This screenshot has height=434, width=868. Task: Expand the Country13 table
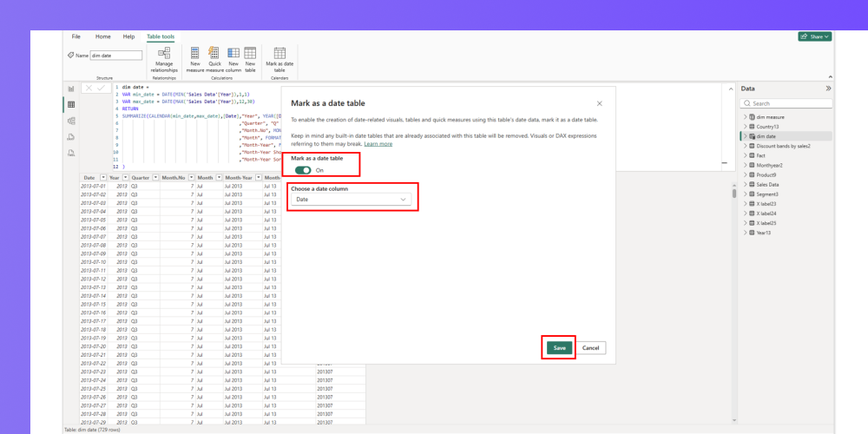[745, 127]
